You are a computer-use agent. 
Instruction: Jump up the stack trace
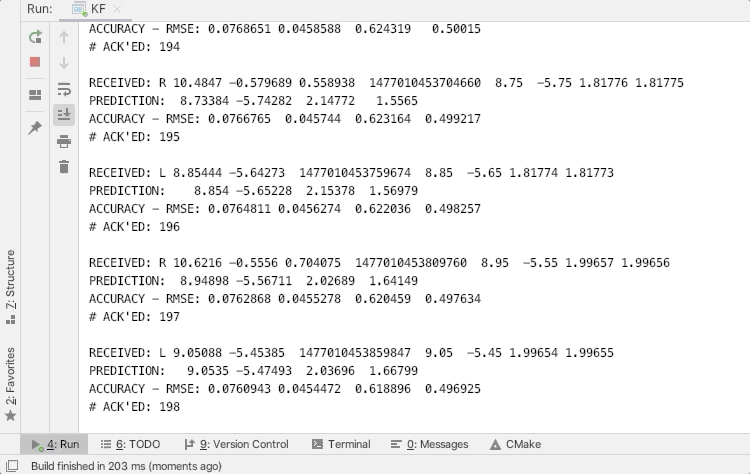(64, 37)
